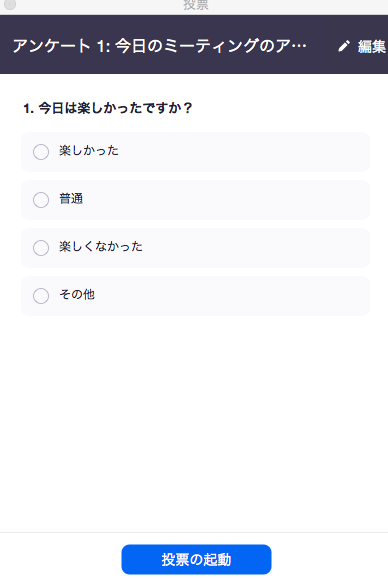Select the 楽しかった radio button
Viewport: 388px width, 579px height.
coord(41,152)
